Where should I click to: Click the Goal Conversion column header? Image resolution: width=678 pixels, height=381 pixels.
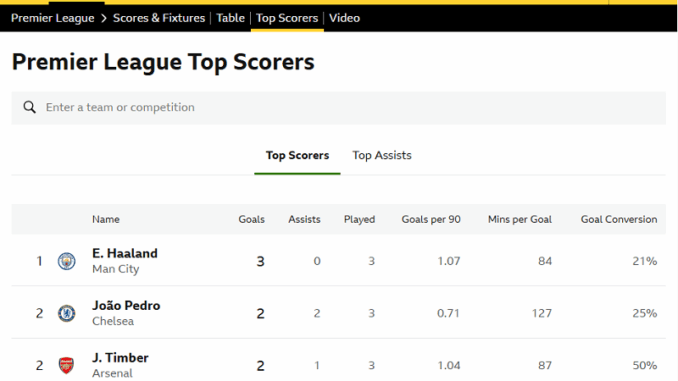pyautogui.click(x=619, y=219)
